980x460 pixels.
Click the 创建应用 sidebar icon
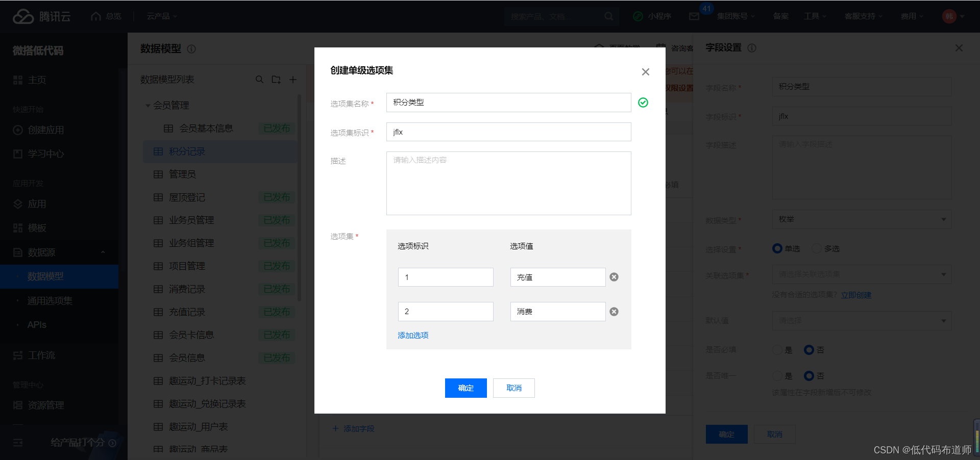18,130
